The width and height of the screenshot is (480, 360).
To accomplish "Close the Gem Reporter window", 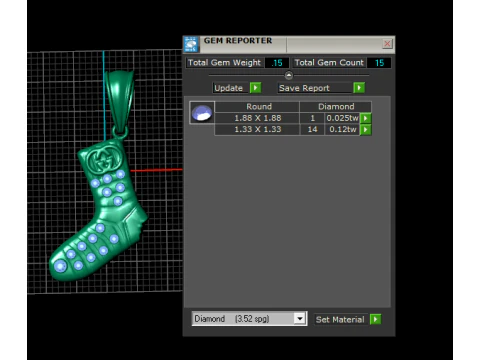I will point(387,44).
